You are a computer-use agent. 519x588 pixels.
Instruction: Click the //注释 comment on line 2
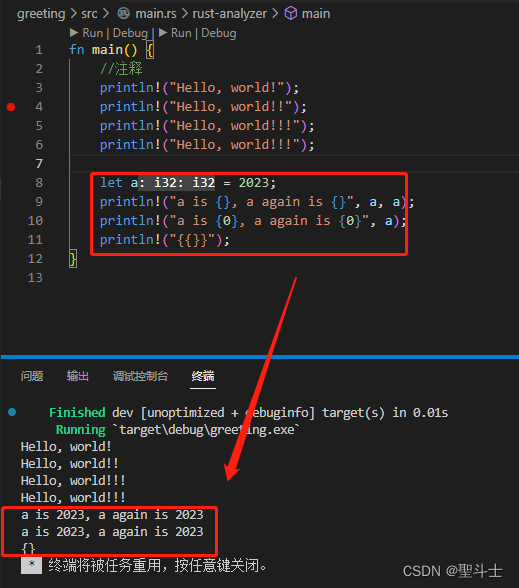pos(121,69)
